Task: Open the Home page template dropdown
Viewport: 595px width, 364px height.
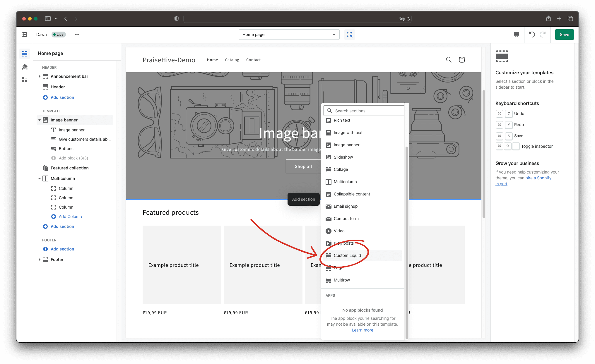Action: click(x=289, y=35)
